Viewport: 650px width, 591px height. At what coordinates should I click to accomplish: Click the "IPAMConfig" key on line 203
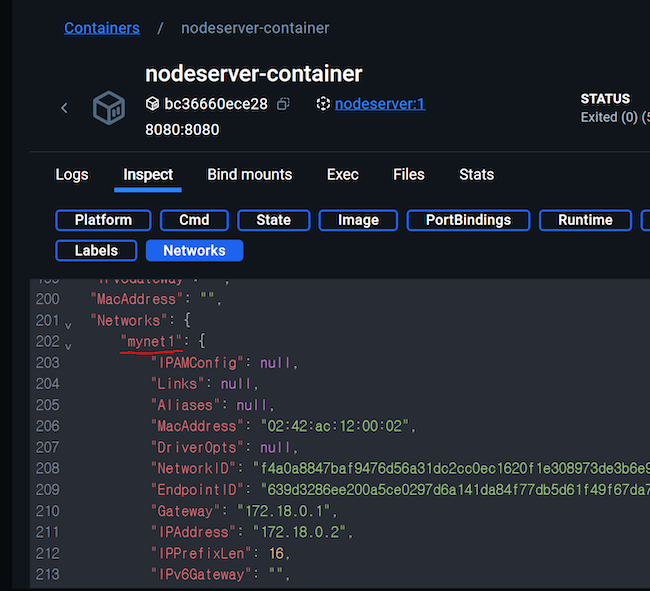198,363
